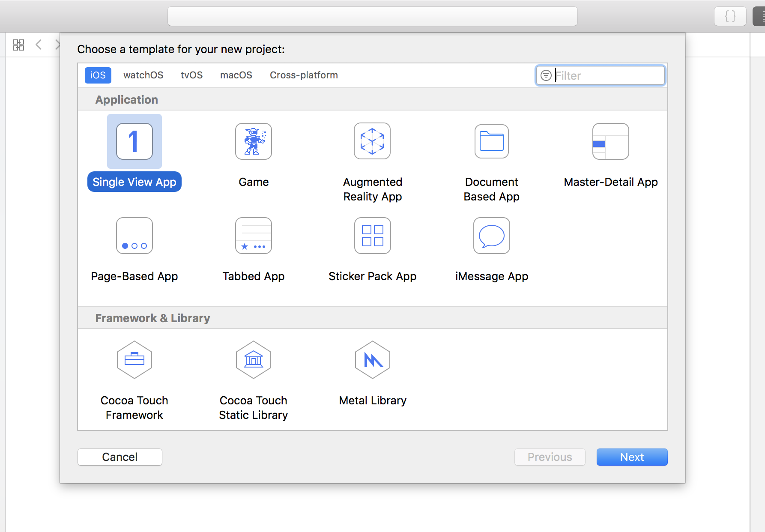Viewport: 765px width, 532px height.
Task: Switch to the tvOS platform tab
Action: coord(191,75)
